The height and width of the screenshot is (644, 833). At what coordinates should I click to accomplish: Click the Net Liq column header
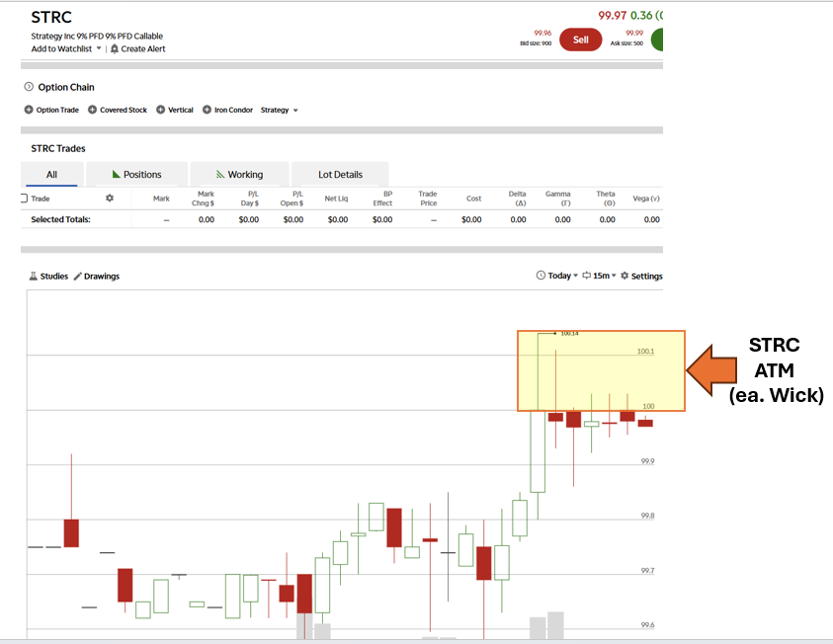pos(336,199)
